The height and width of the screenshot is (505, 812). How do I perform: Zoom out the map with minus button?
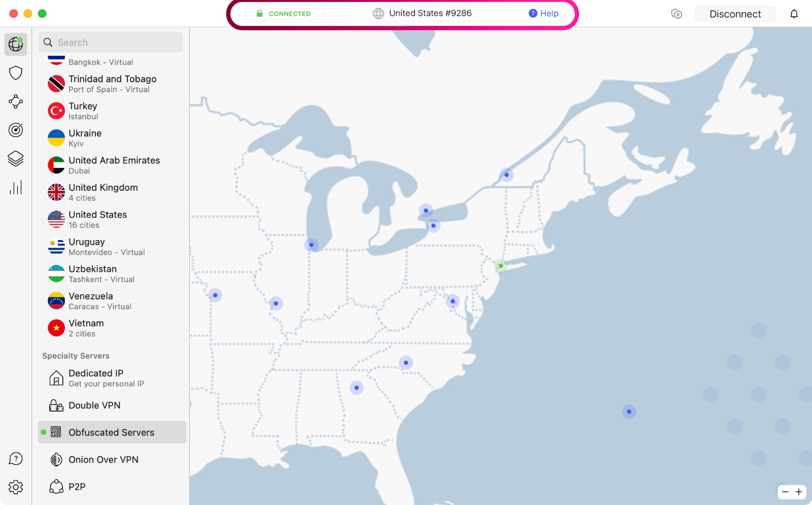pyautogui.click(x=785, y=492)
